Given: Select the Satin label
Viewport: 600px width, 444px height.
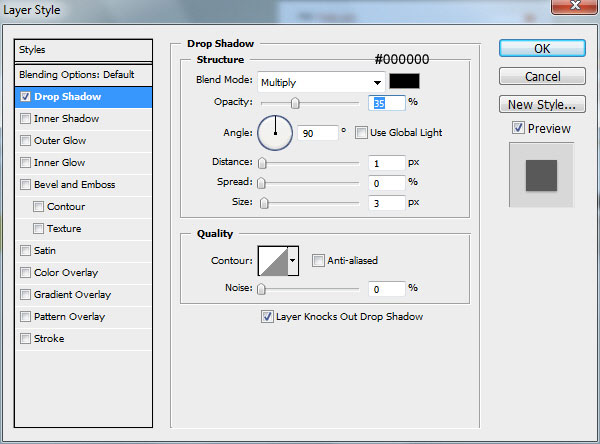Looking at the screenshot, I should click(x=45, y=251).
